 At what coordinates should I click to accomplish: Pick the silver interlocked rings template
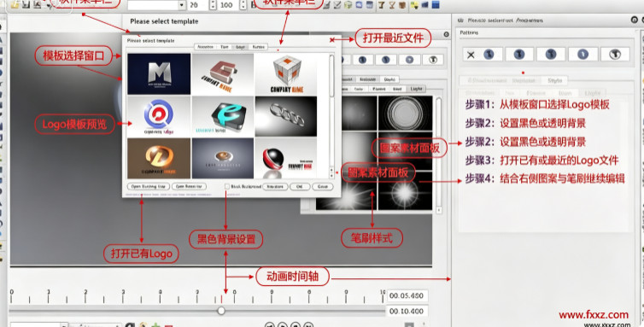pyautogui.click(x=286, y=117)
